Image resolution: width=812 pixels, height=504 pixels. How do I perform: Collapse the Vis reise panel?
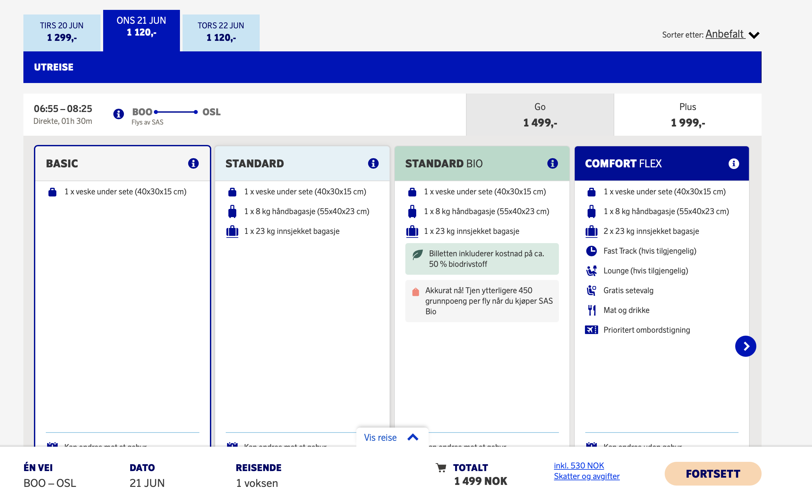click(x=392, y=437)
